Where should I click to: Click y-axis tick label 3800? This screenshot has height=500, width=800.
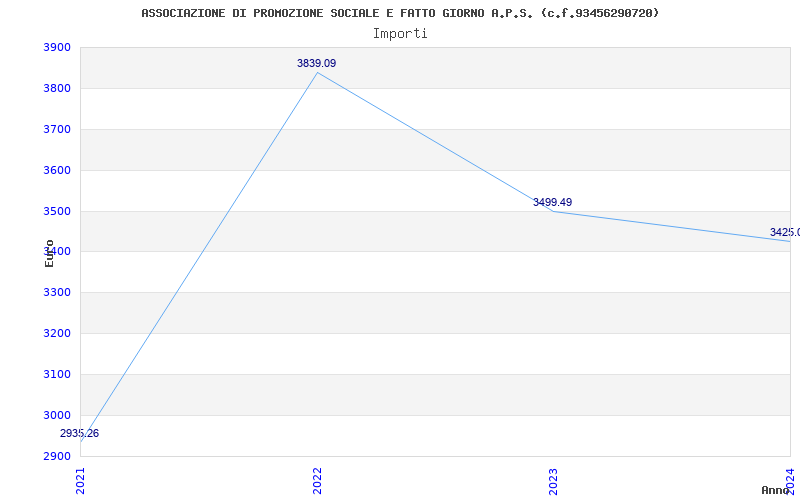[x=57, y=89]
